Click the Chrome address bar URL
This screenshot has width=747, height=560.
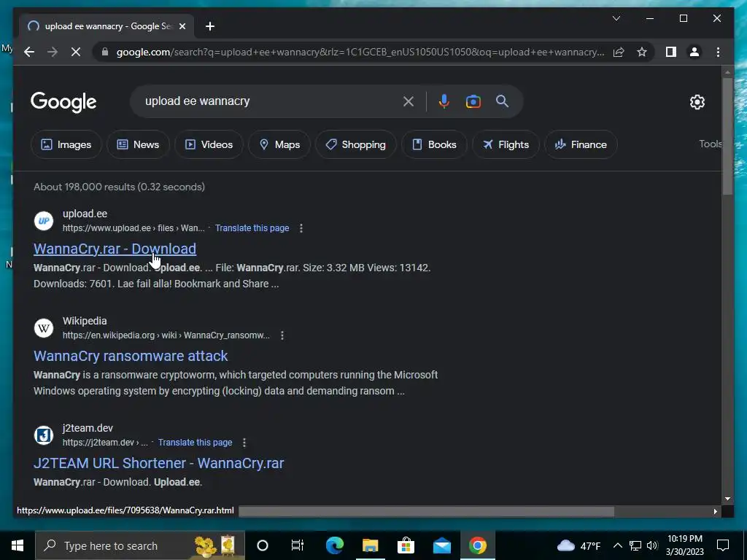pos(360,52)
